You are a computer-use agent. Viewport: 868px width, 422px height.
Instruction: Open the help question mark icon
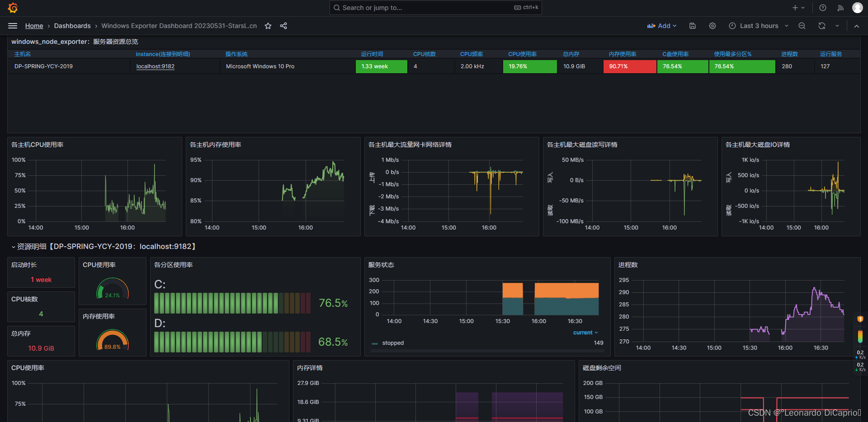(822, 8)
